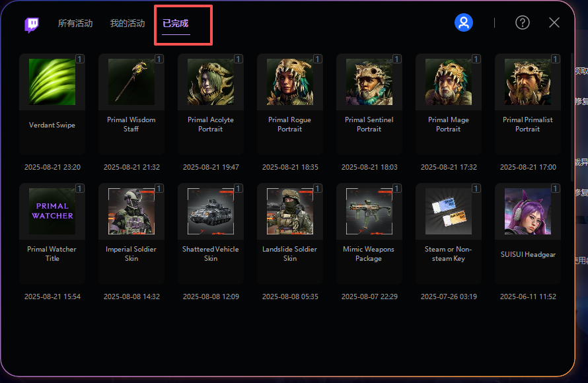Click the 'Primal Wisdom Staff' label

pyautogui.click(x=131, y=124)
